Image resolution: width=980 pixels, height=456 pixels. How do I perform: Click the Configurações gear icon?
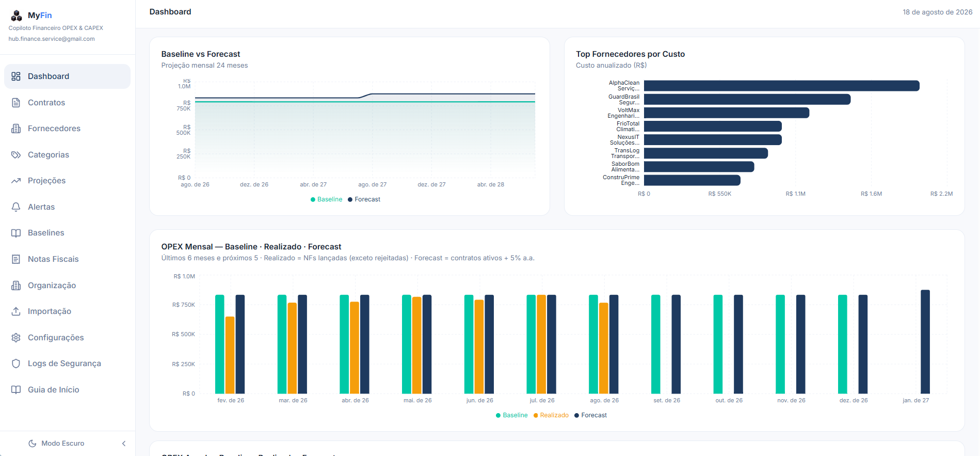pos(16,338)
